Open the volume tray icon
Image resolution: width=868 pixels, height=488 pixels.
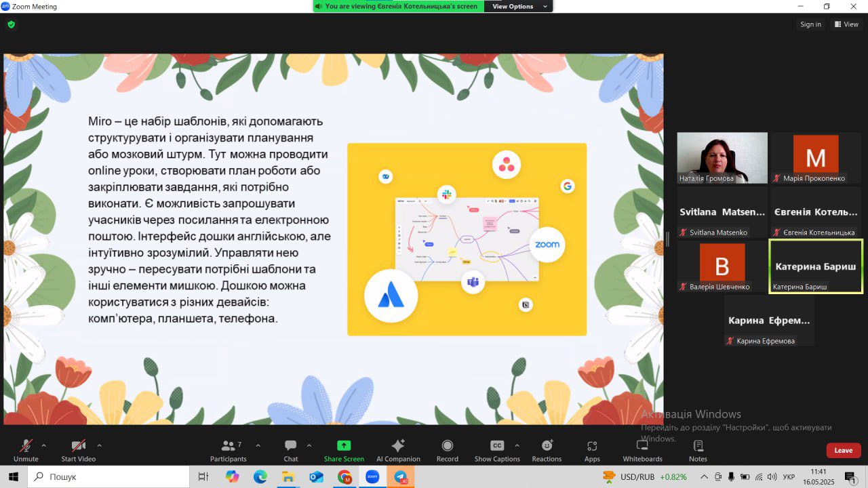[x=772, y=476]
